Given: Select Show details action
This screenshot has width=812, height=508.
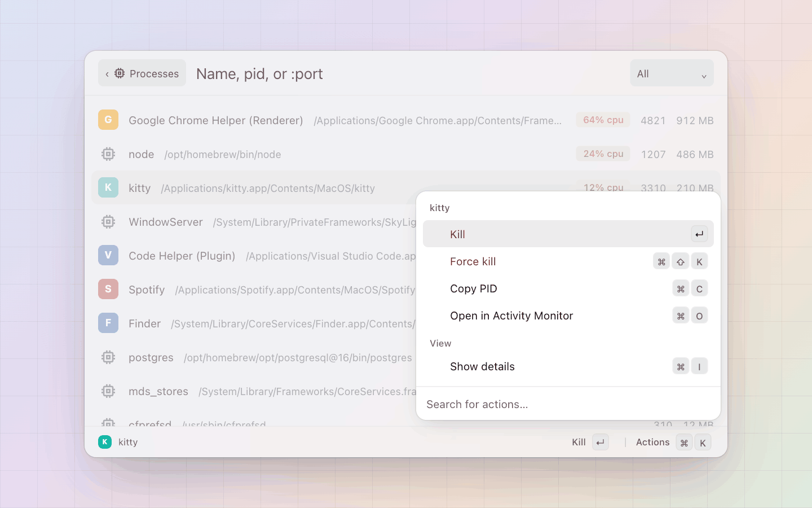Looking at the screenshot, I should 568,366.
